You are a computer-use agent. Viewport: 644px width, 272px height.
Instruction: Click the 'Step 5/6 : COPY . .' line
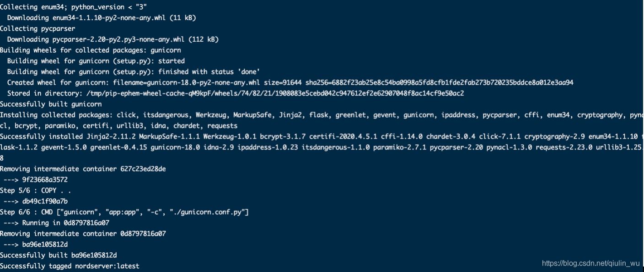35,190
